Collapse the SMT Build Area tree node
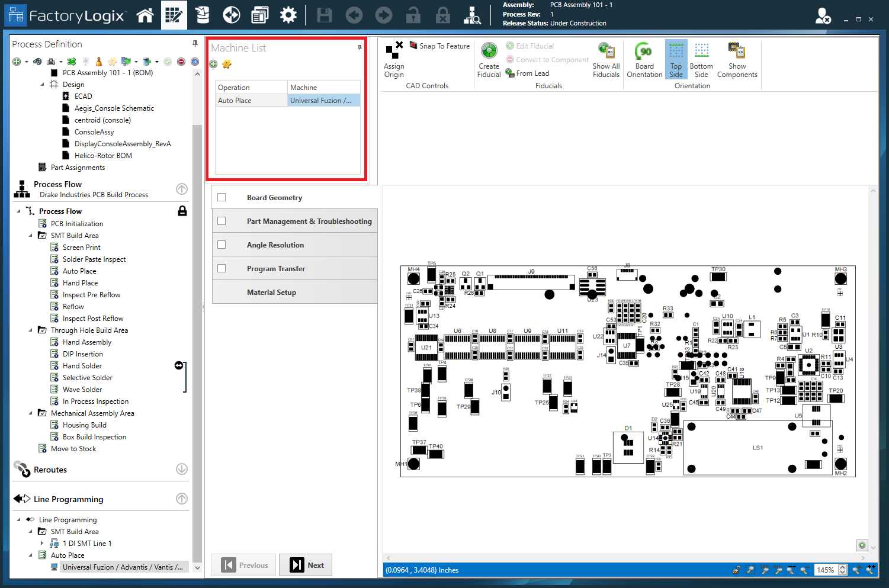 (31, 236)
